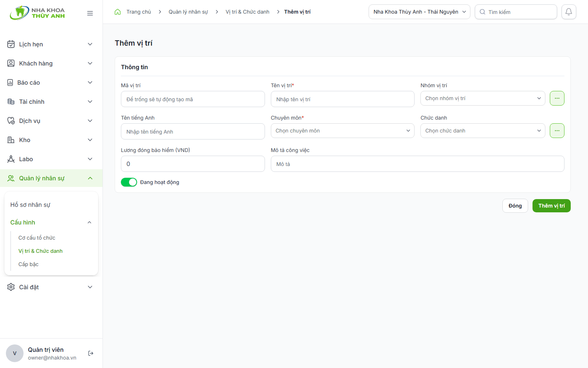The image size is (588, 368).
Task: Click the Nha Khoa Thùy Anh logo
Action: tap(37, 13)
